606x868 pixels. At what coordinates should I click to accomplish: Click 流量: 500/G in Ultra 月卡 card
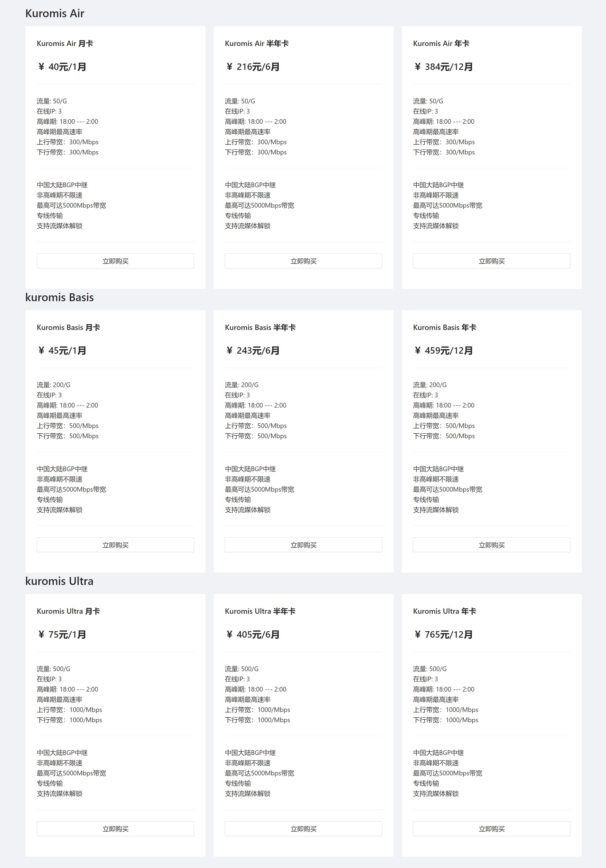[54, 669]
